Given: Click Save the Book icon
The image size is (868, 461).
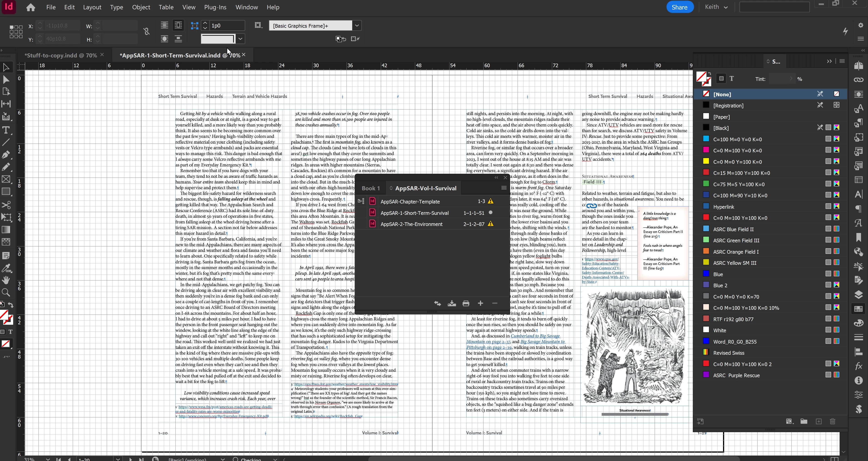Looking at the screenshot, I should point(451,303).
